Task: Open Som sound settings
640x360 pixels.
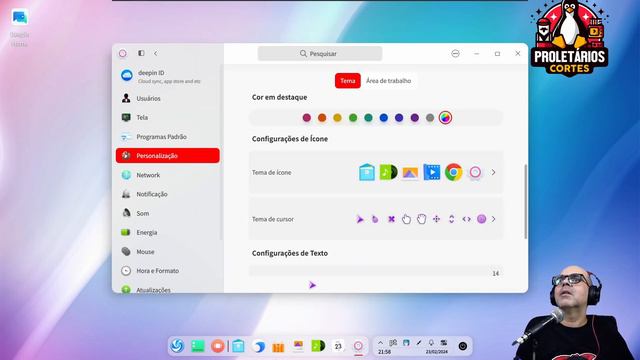Action: tap(168, 213)
